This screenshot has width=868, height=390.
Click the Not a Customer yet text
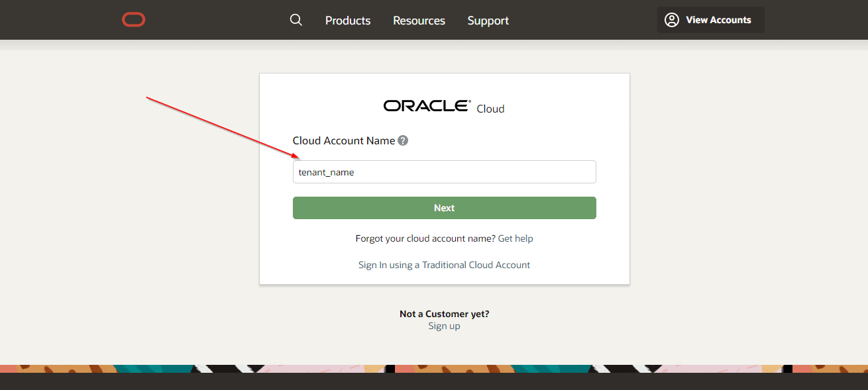click(444, 313)
